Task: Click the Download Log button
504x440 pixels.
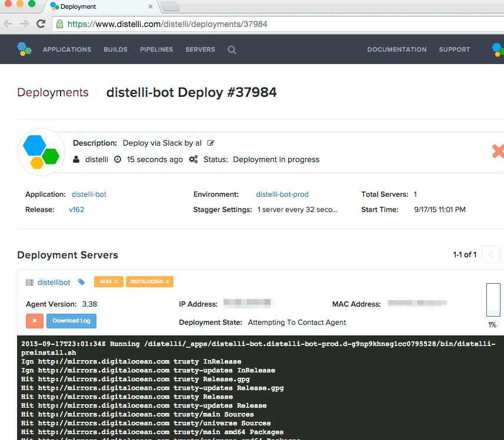Action: tap(71, 321)
